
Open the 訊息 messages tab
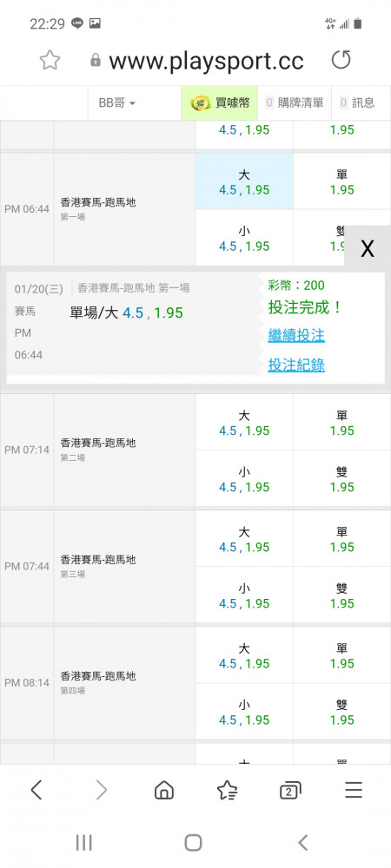(x=358, y=103)
